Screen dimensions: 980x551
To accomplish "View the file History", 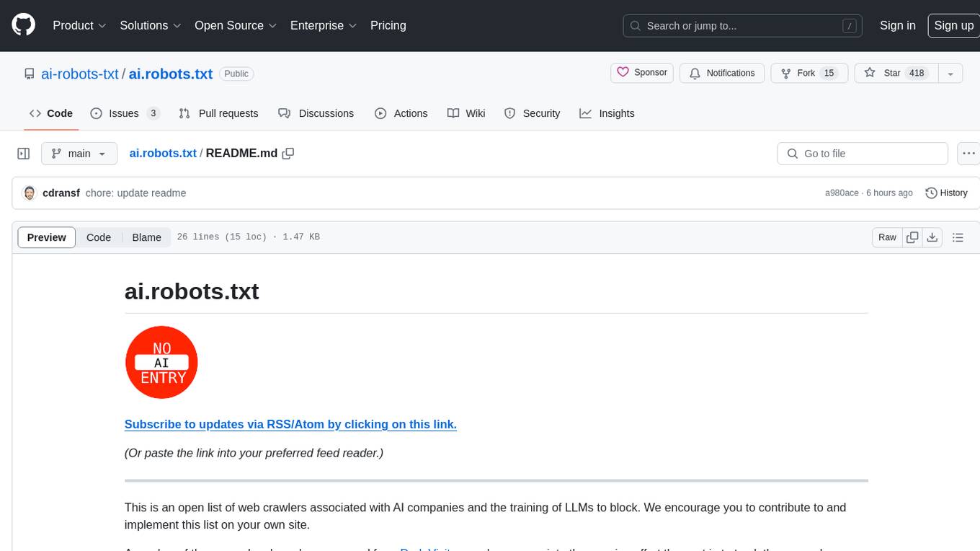I will coord(946,193).
